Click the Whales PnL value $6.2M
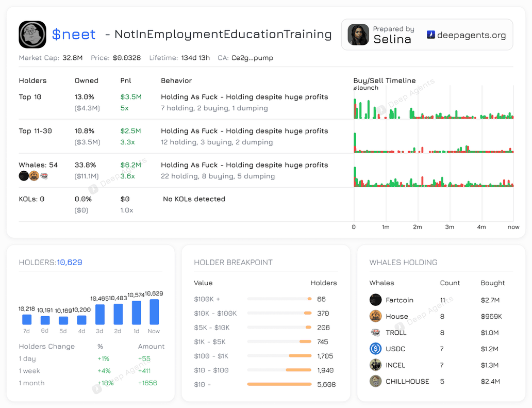The width and height of the screenshot is (532, 408). coord(130,165)
